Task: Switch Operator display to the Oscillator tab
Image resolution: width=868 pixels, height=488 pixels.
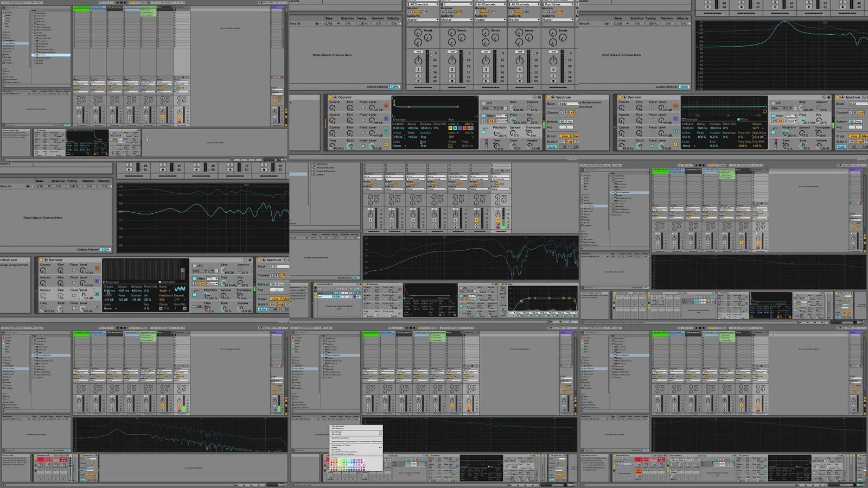Action: [168, 282]
